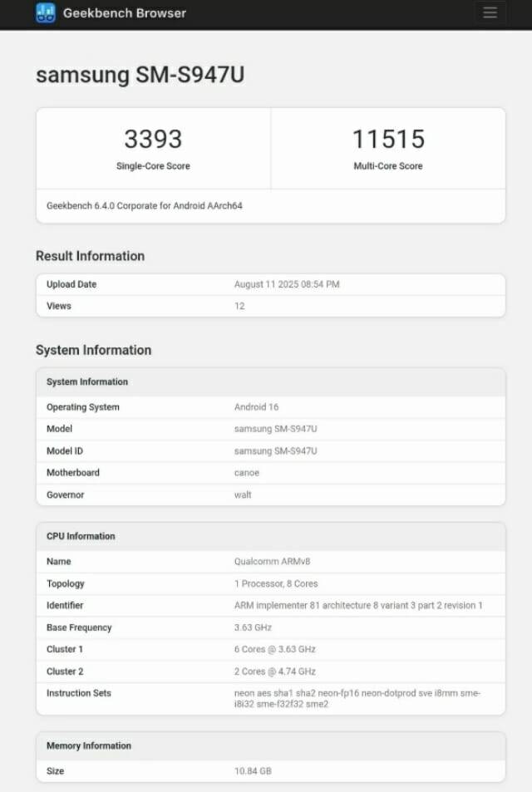Select the Model value samsung SM-S947U
Viewport: 532px width, 792px height.
click(x=276, y=429)
